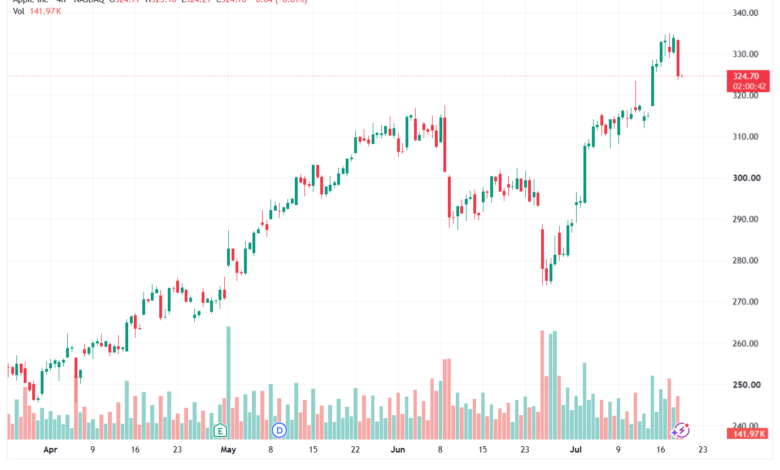Click the 250.00 price axis label
The image size is (780, 470).
pyautogui.click(x=746, y=385)
